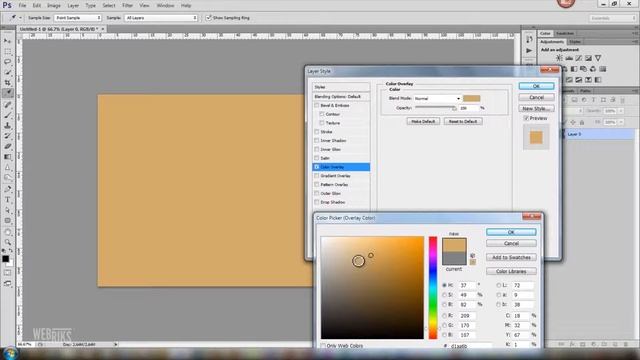Click the Color Overlay opacity slider

[436, 108]
